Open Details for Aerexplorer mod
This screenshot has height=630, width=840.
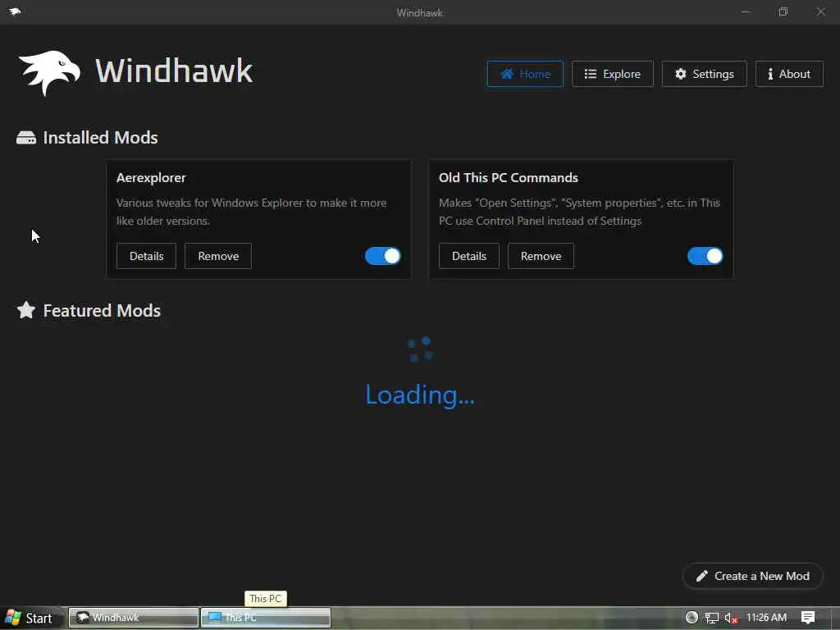[x=146, y=256]
